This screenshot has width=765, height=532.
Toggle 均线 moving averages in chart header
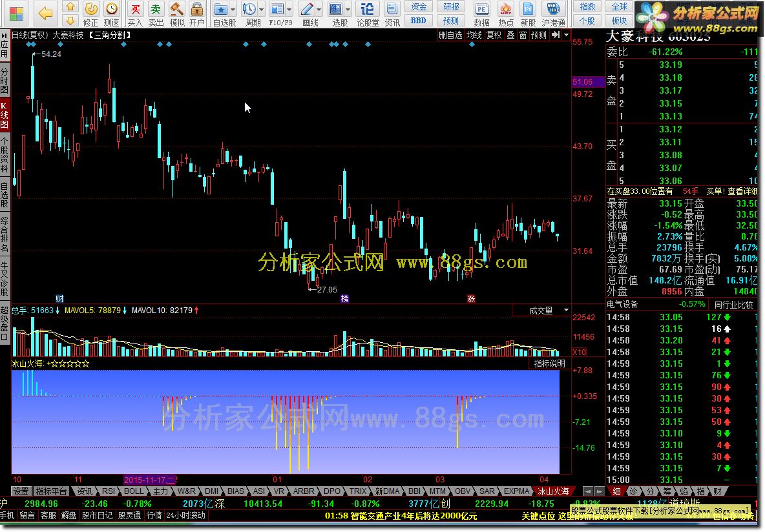coord(474,35)
